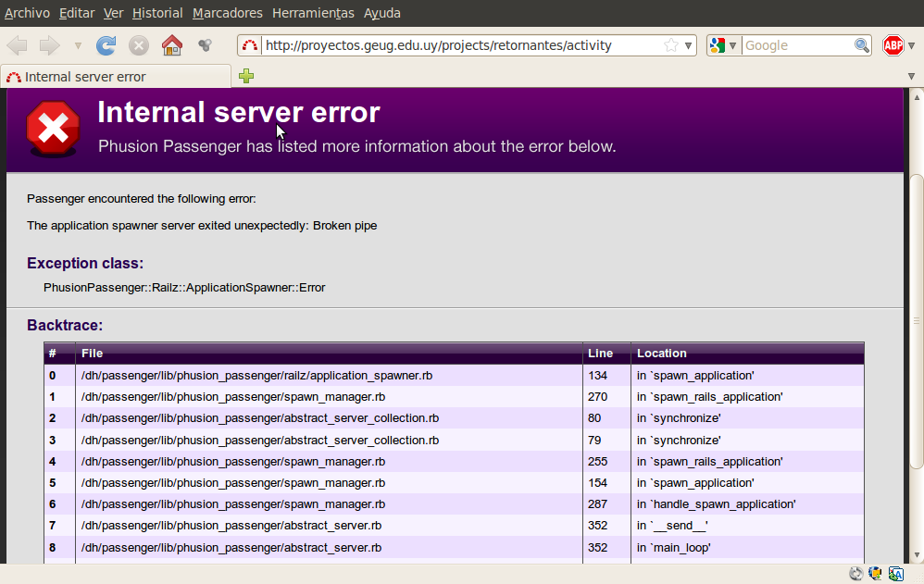Viewport: 924px width, 584px height.
Task: Open the search engine selector dropdown
Action: (x=732, y=45)
